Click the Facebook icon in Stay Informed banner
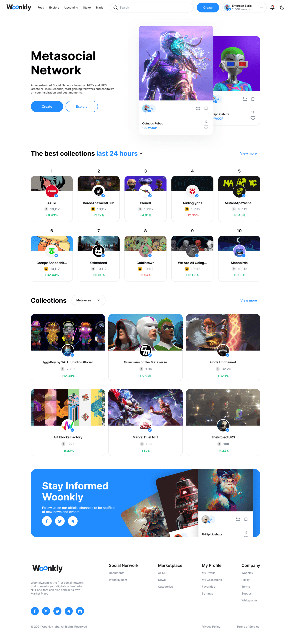Screen dimensions: 291x644 pyautogui.click(x=47, y=521)
